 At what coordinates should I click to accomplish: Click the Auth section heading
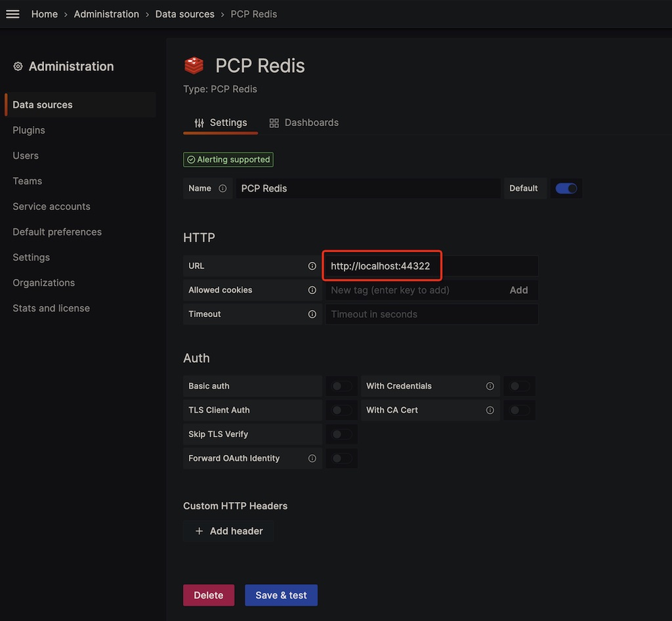(x=197, y=358)
